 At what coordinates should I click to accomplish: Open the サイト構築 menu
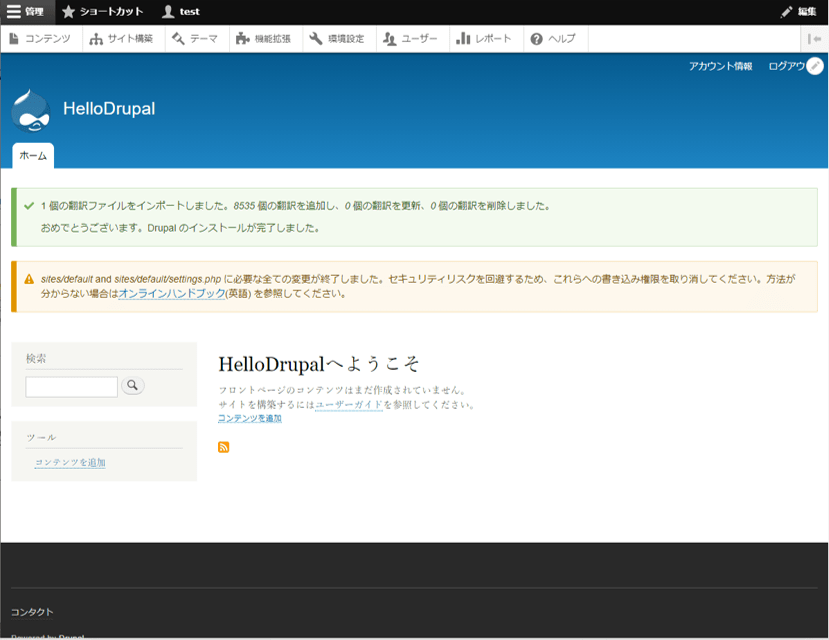click(121, 39)
